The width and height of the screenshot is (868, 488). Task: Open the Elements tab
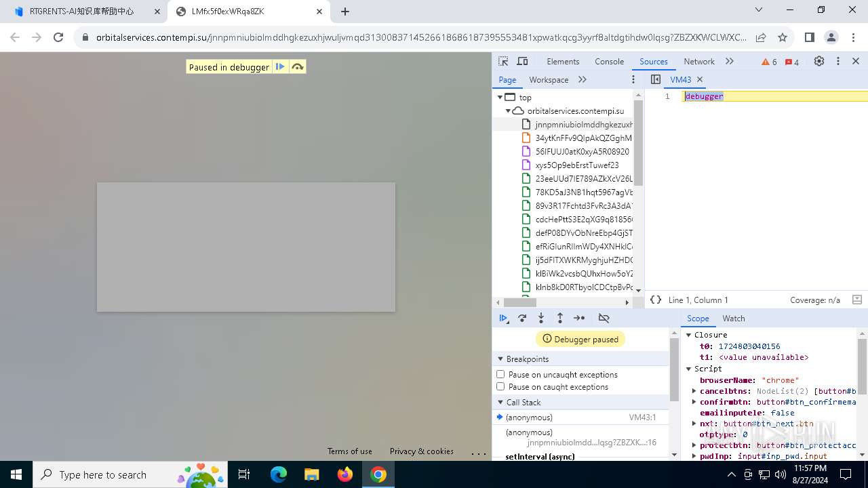[x=563, y=61]
